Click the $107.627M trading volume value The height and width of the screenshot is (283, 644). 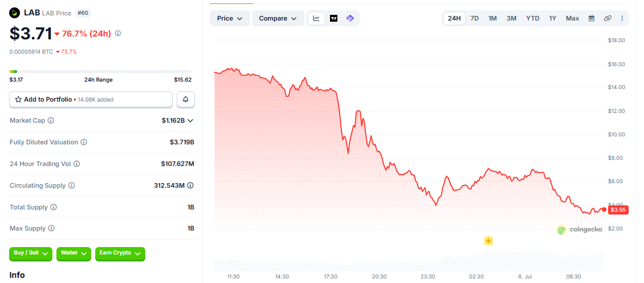tap(177, 164)
